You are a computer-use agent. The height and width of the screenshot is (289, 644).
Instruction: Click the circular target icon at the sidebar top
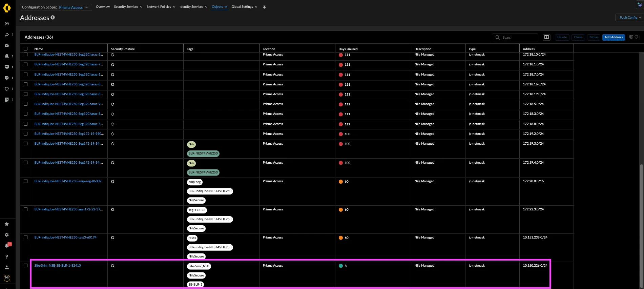pos(7,24)
